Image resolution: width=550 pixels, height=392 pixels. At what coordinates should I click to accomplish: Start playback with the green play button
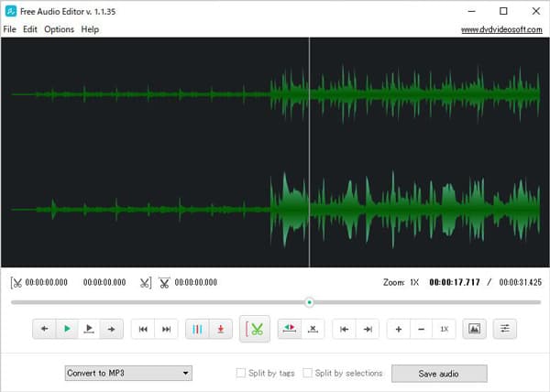[67, 329]
